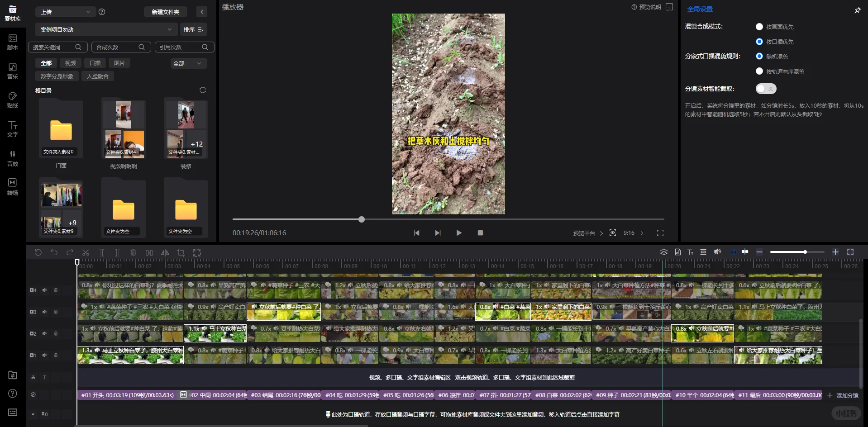The height and width of the screenshot is (427, 868).
Task: Mute track 3 audio
Action: point(44,312)
